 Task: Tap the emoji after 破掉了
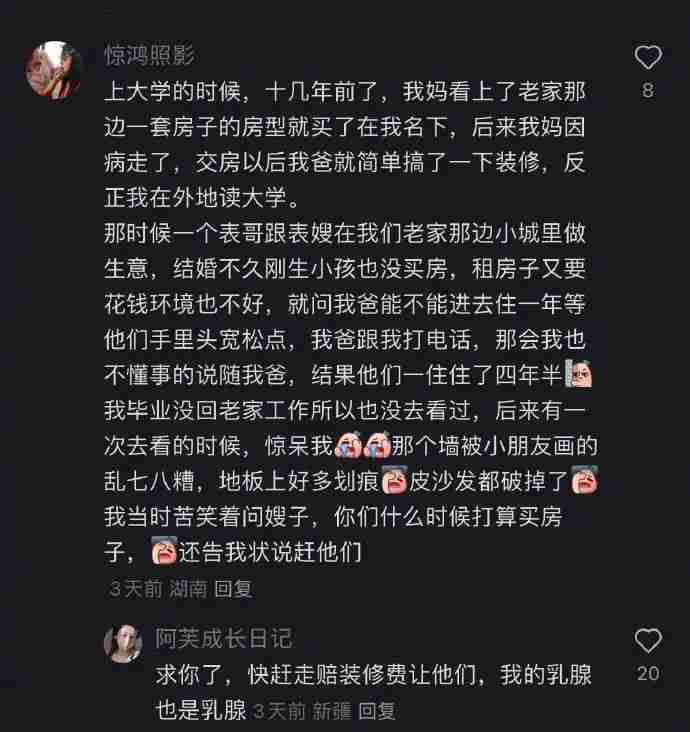pyautogui.click(x=584, y=480)
